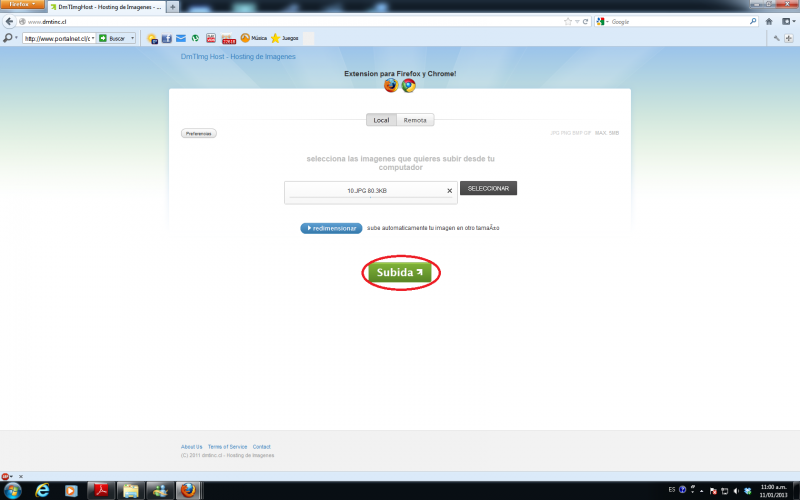
Task: Click the ES language indicator in the tray
Action: tap(671, 489)
